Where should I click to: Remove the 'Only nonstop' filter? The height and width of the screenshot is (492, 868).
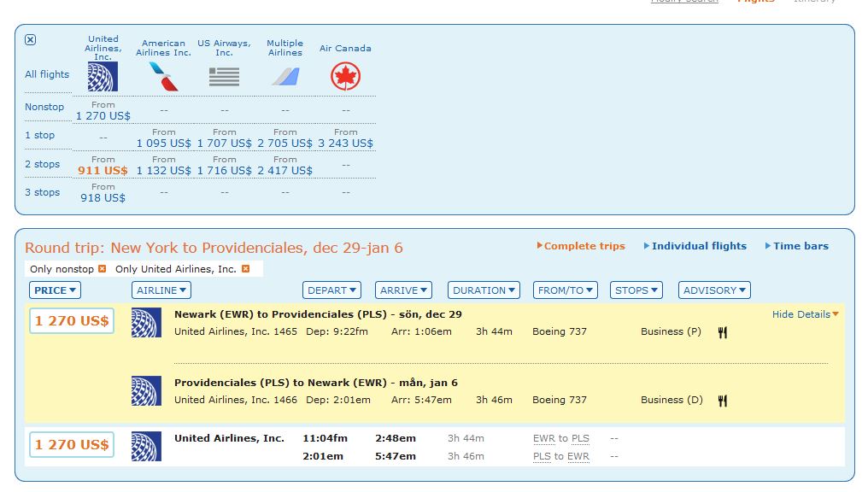103,269
